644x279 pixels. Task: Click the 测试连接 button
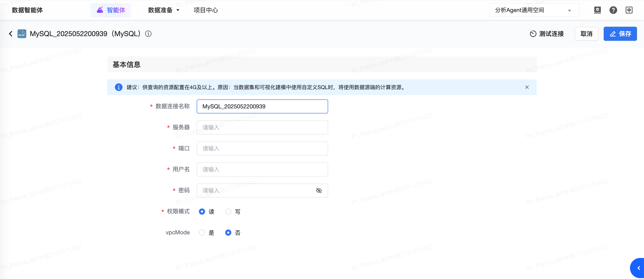click(x=547, y=34)
